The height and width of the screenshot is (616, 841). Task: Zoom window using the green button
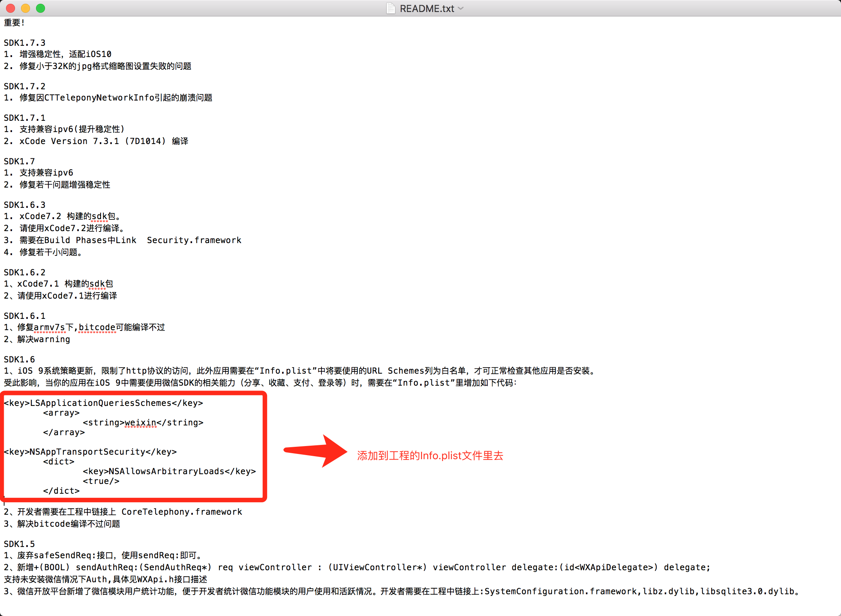41,8
